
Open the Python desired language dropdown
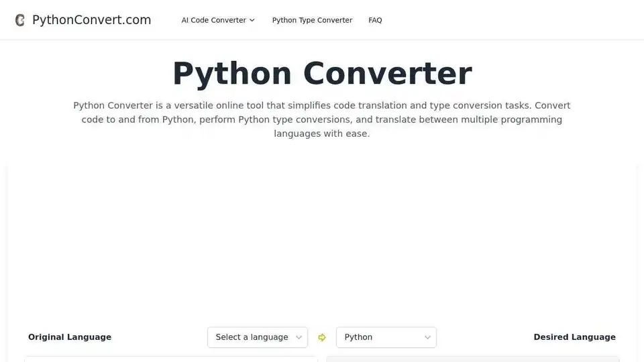click(x=386, y=337)
